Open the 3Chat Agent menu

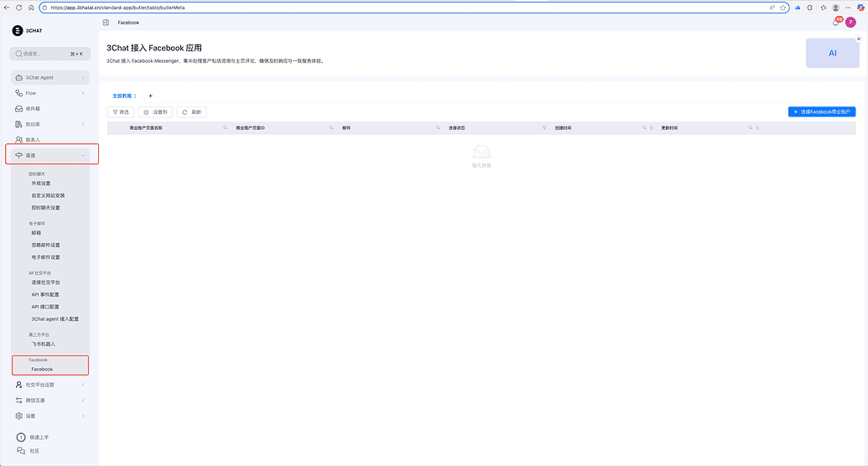pos(49,77)
